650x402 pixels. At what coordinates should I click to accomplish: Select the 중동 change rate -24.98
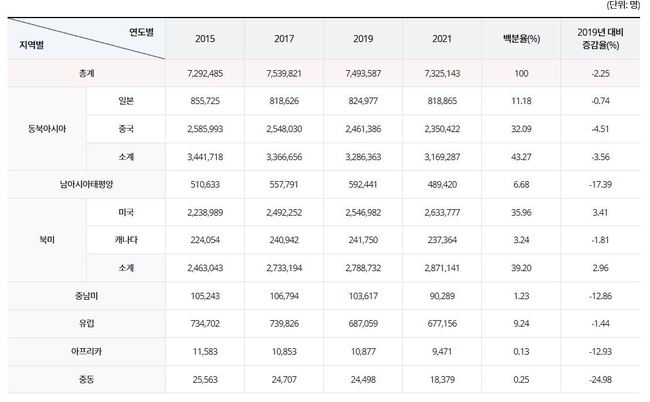[602, 378]
